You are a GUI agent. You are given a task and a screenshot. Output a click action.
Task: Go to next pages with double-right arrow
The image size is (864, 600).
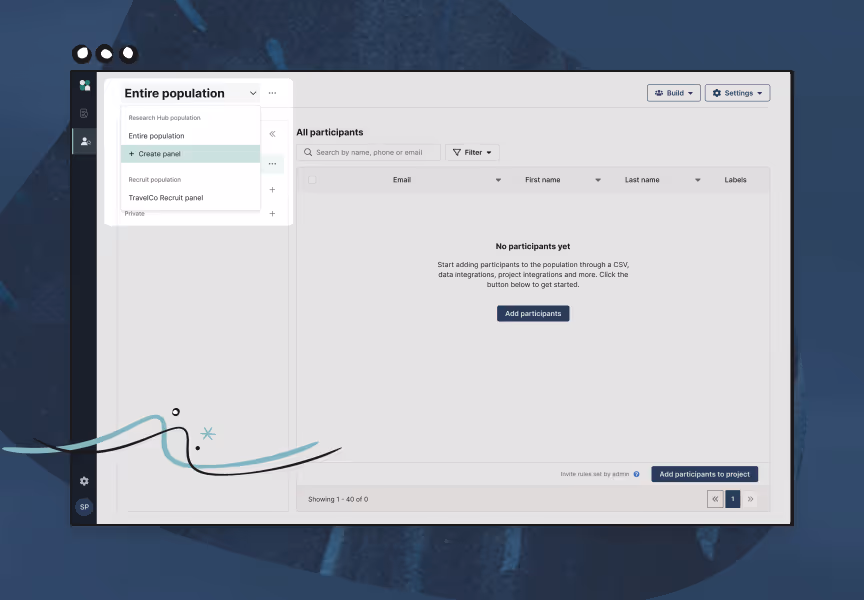[x=750, y=499]
